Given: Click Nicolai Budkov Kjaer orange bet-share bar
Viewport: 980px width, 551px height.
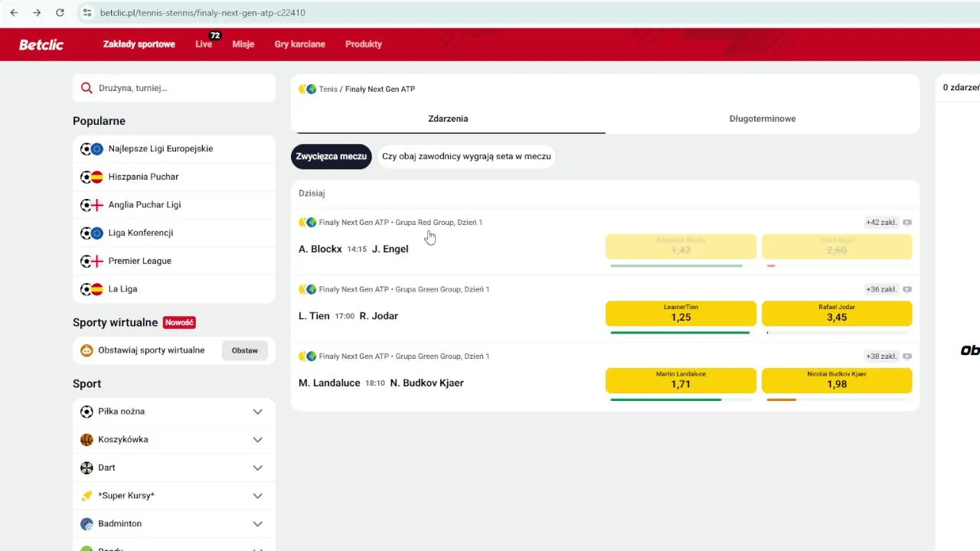Looking at the screenshot, I should 782,399.
